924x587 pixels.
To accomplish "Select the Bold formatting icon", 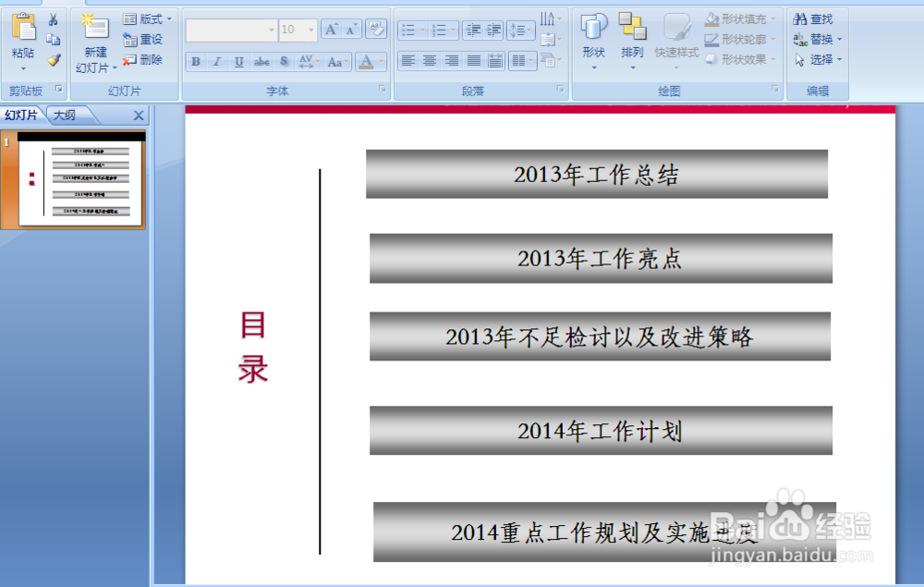I will click(x=196, y=62).
